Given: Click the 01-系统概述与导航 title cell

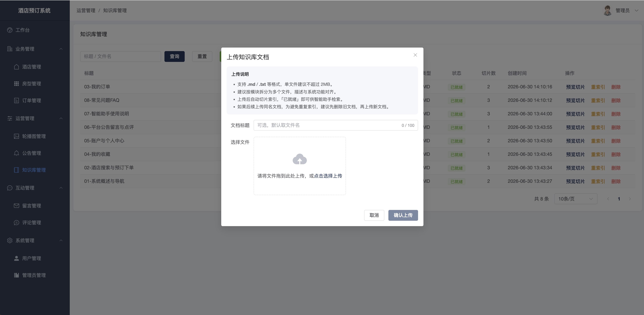Looking at the screenshot, I should point(104,181).
